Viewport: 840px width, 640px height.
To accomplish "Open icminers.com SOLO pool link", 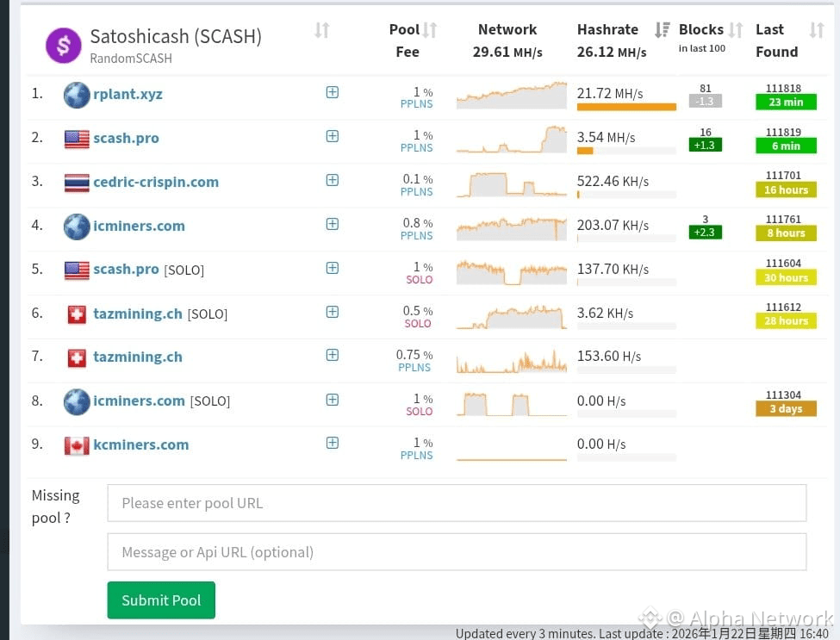I will pyautogui.click(x=139, y=401).
